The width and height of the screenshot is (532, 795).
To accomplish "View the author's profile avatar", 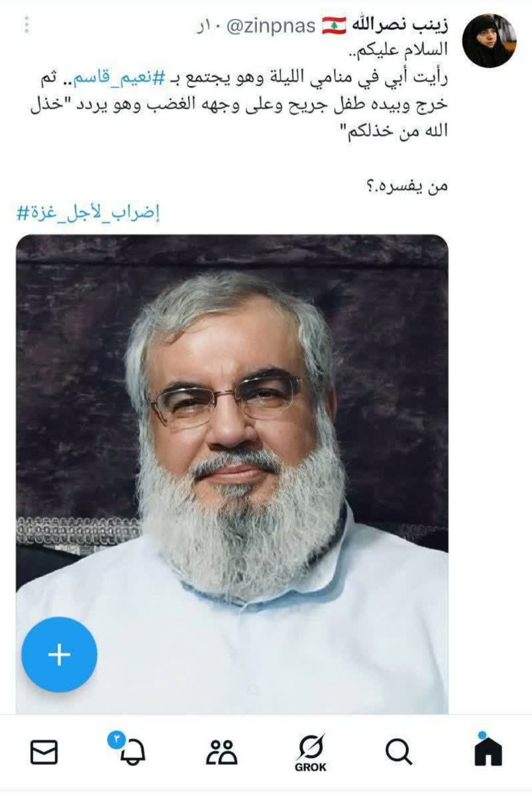I will pyautogui.click(x=489, y=40).
